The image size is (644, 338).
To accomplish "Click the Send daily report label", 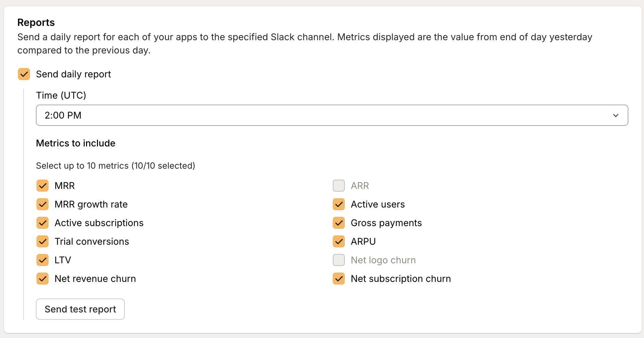I will [74, 74].
